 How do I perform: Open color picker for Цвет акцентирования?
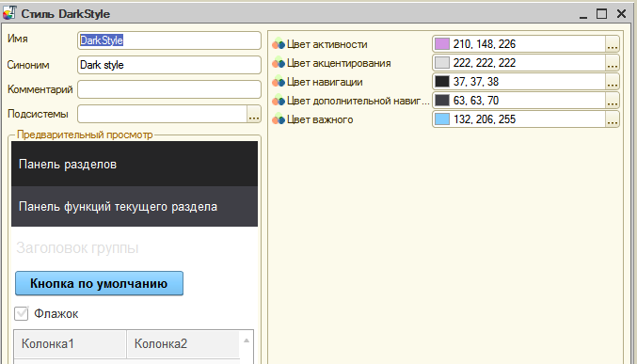[x=613, y=63]
